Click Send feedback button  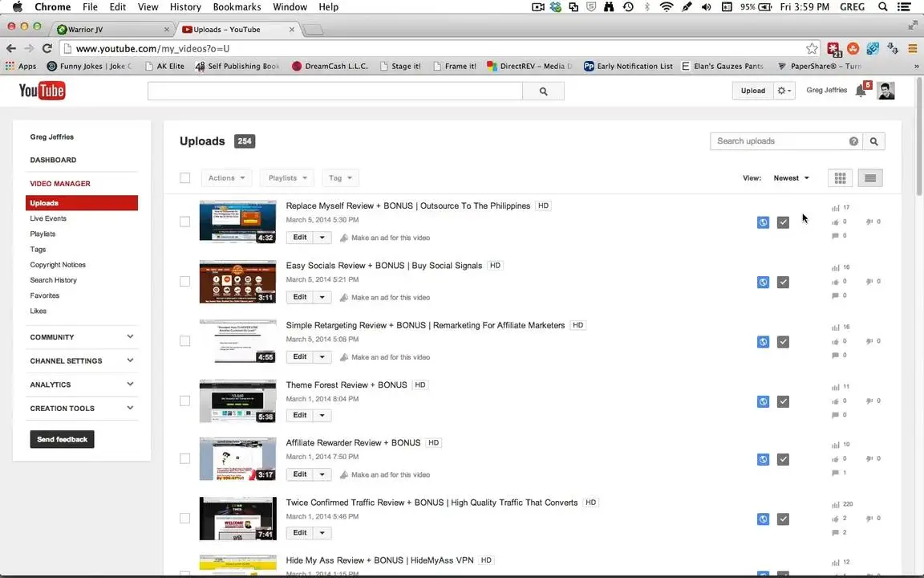click(x=62, y=439)
